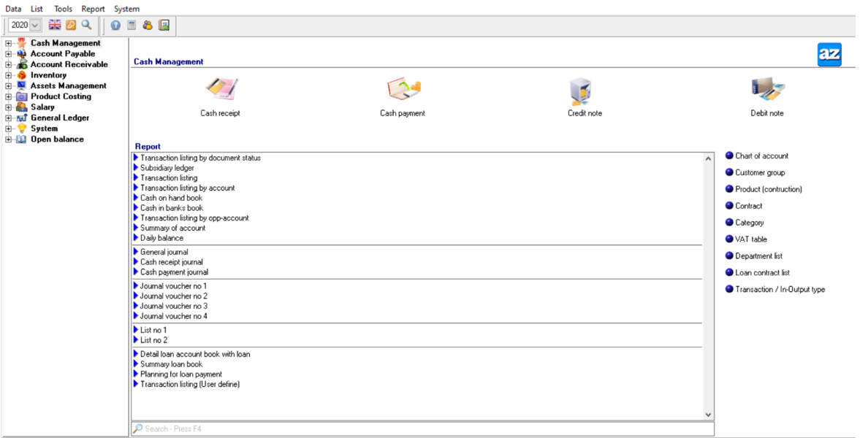Expand the Inventory tree node
Image resolution: width=868 pixels, height=438 pixels.
[x=9, y=75]
